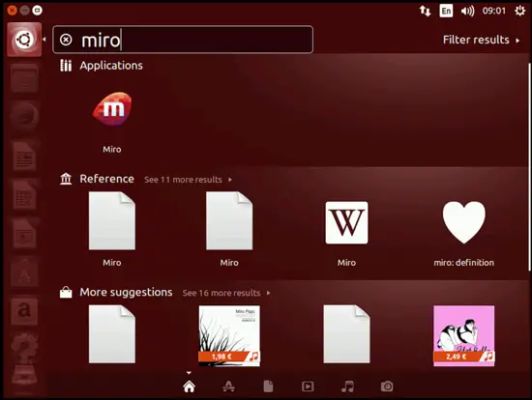This screenshot has height=400, width=532.
Task: Open the Video lens icon
Action: coord(308,386)
